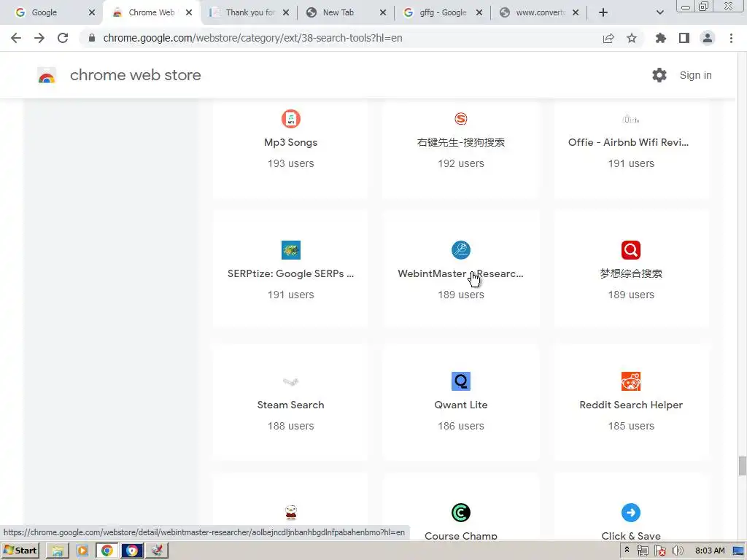747x560 pixels.
Task: Toggle the browser side panel
Action: click(x=684, y=38)
